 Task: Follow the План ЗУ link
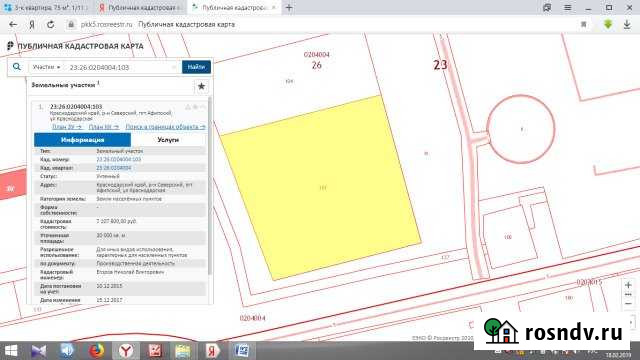[x=67, y=127]
